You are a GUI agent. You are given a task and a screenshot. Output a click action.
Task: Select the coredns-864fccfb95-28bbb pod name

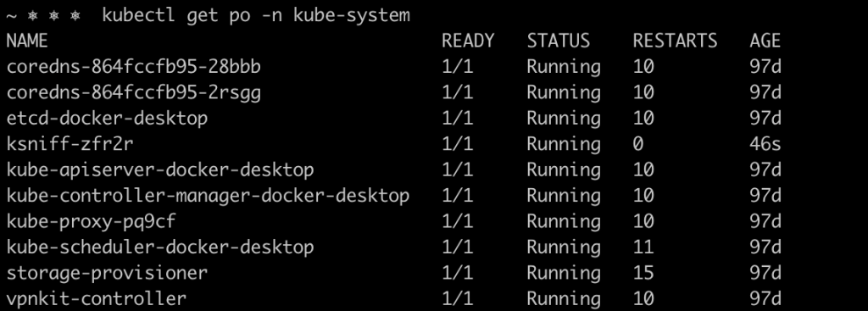click(x=133, y=67)
